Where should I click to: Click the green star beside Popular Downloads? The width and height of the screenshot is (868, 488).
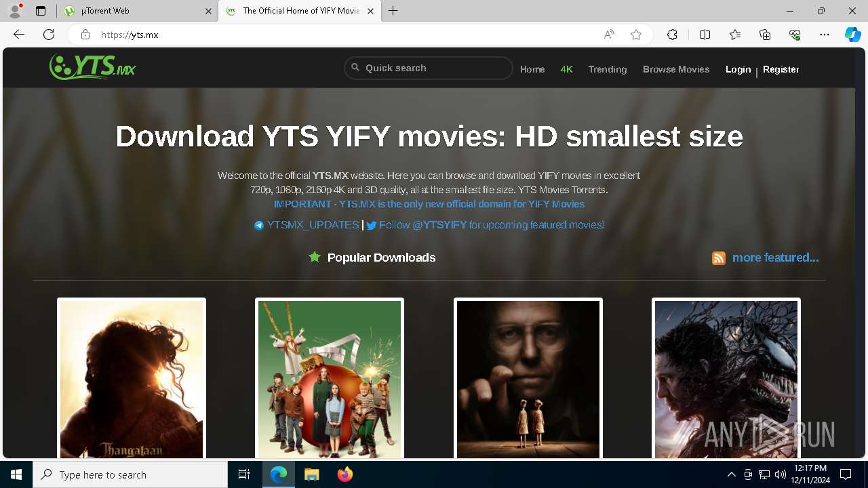314,257
